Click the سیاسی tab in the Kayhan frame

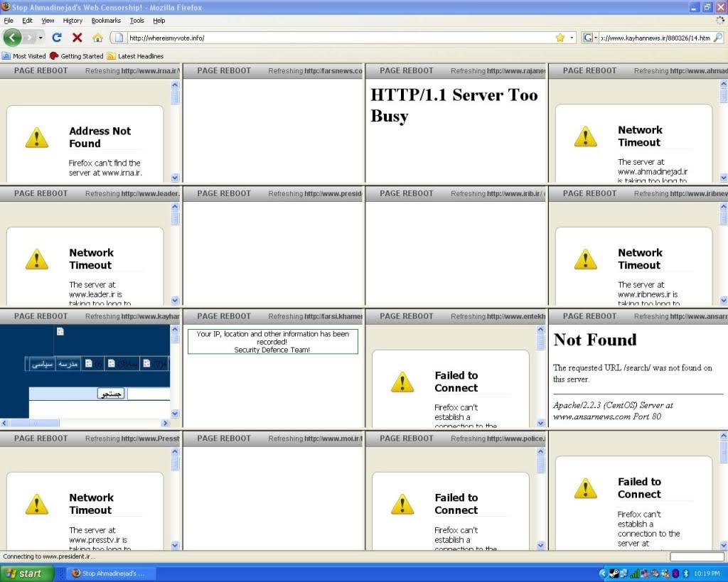(42, 364)
